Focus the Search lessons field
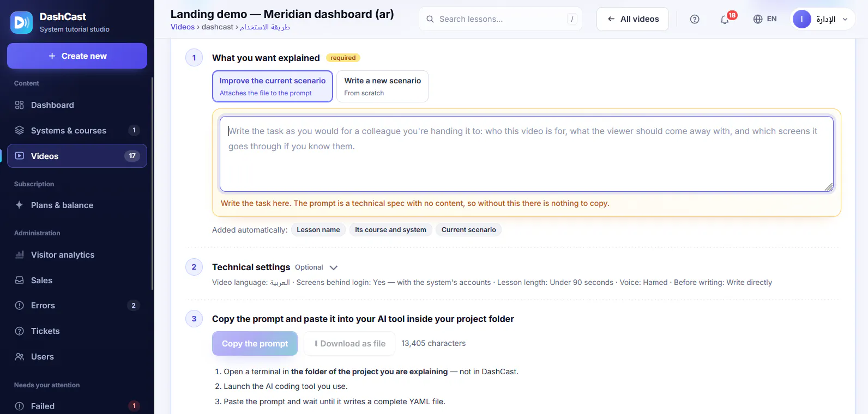868x414 pixels. pyautogui.click(x=501, y=19)
